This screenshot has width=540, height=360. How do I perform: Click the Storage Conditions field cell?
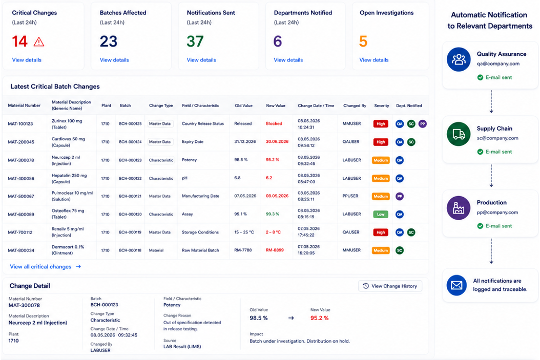pyautogui.click(x=200, y=232)
